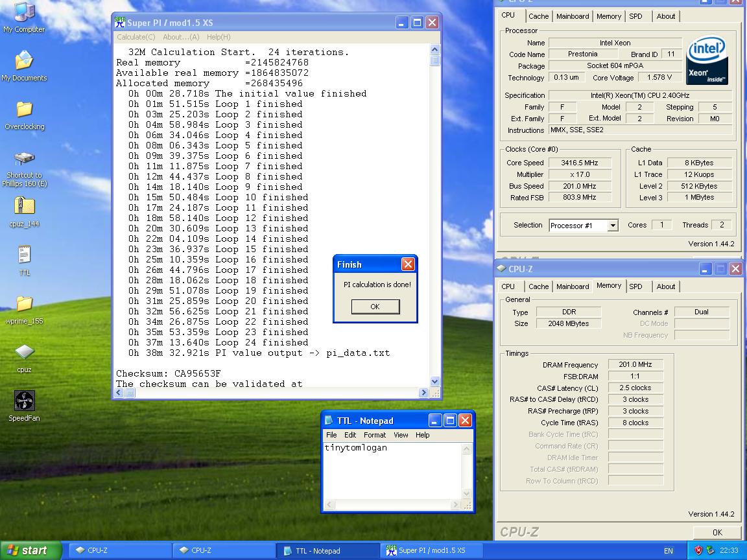Open Mainboard tab in upper CPU-Z window
The image size is (747, 560).
click(573, 16)
